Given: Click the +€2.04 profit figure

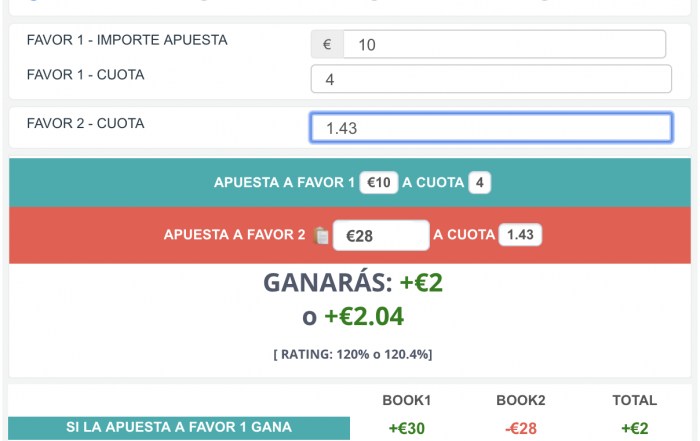Looking at the screenshot, I should tap(364, 317).
